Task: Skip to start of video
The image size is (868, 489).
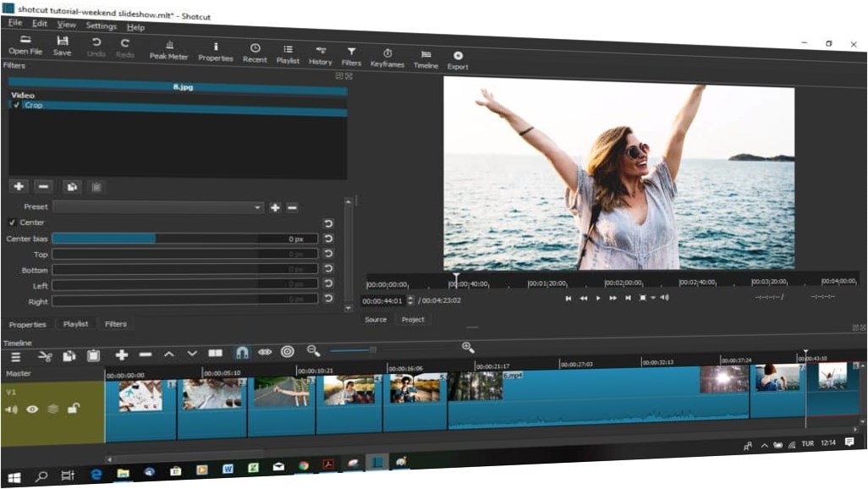Action: 568,298
